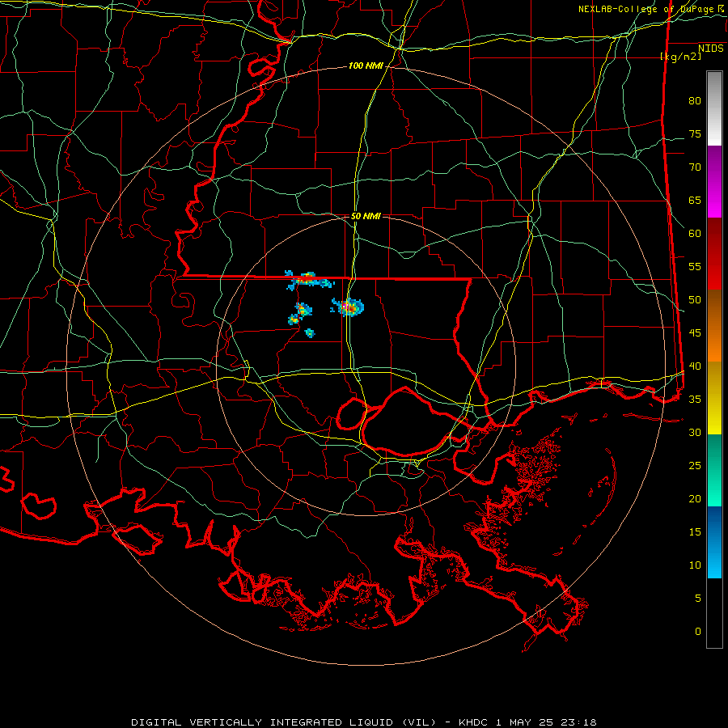Viewport: 728px width, 728px height.
Task: Click the 50 NMI range ring label
Action: 366,216
